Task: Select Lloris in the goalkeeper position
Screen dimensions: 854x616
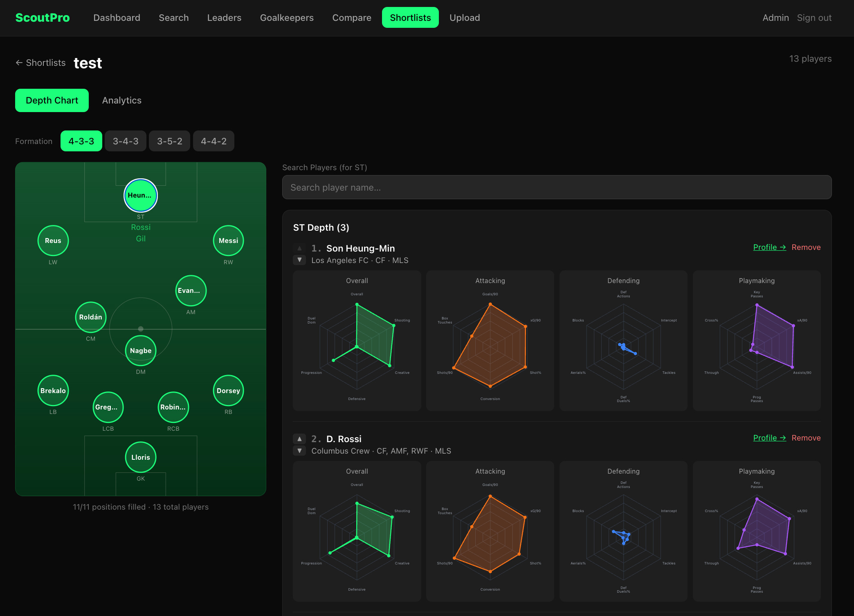Action: point(141,457)
